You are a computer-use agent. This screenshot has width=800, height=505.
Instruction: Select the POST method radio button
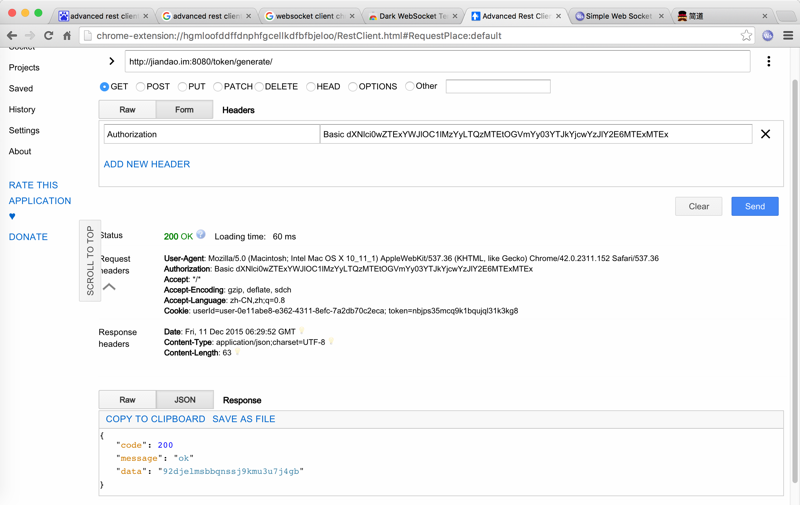141,87
